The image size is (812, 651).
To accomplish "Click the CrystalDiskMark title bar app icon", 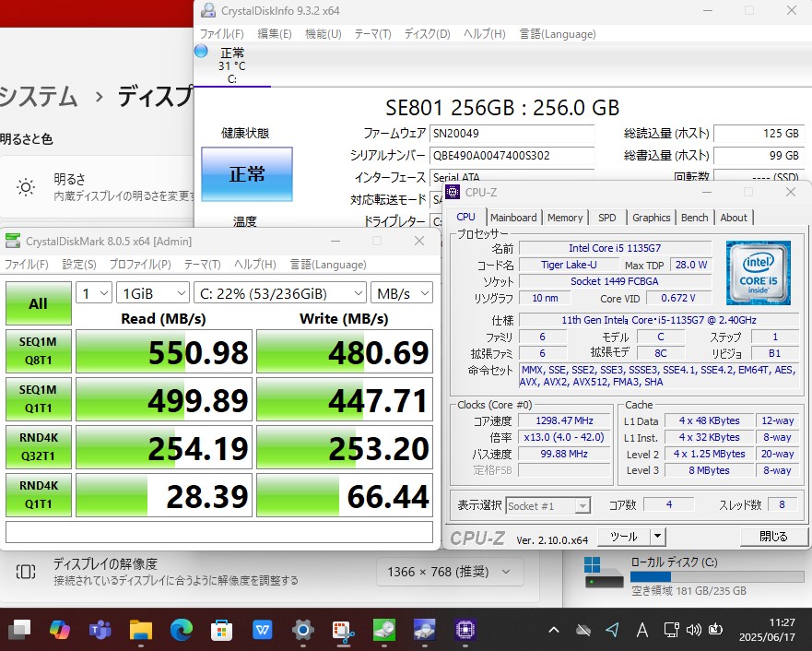I will (12, 241).
